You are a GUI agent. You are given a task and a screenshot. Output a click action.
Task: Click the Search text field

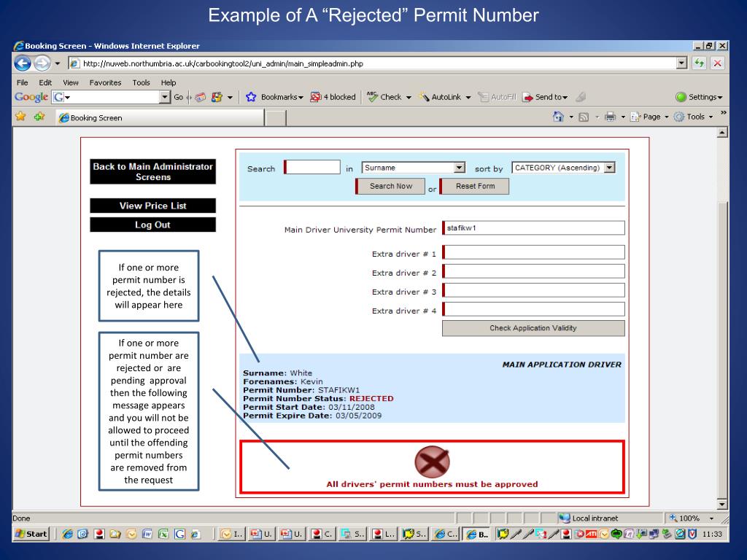pos(312,167)
